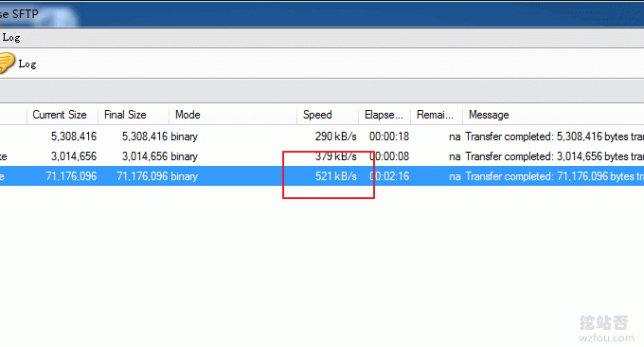Viewport: 644px width, 347px height.
Task: Sort by Final Size column header
Action: pos(125,115)
